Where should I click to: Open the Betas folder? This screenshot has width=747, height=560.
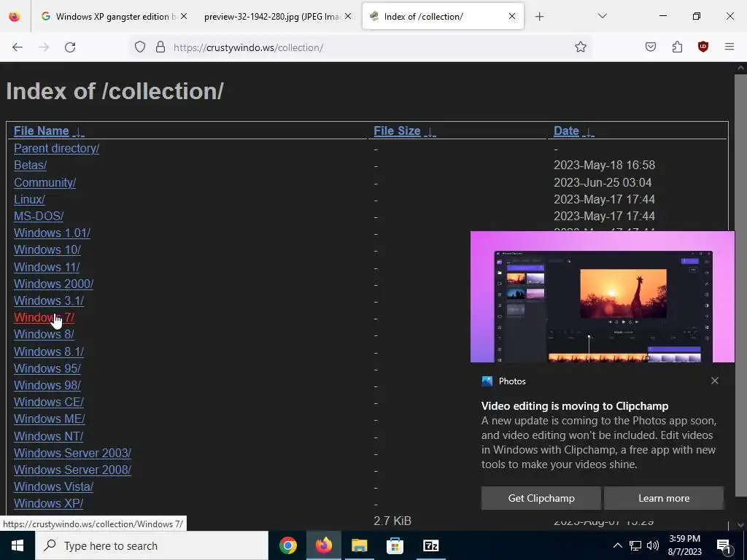point(30,166)
